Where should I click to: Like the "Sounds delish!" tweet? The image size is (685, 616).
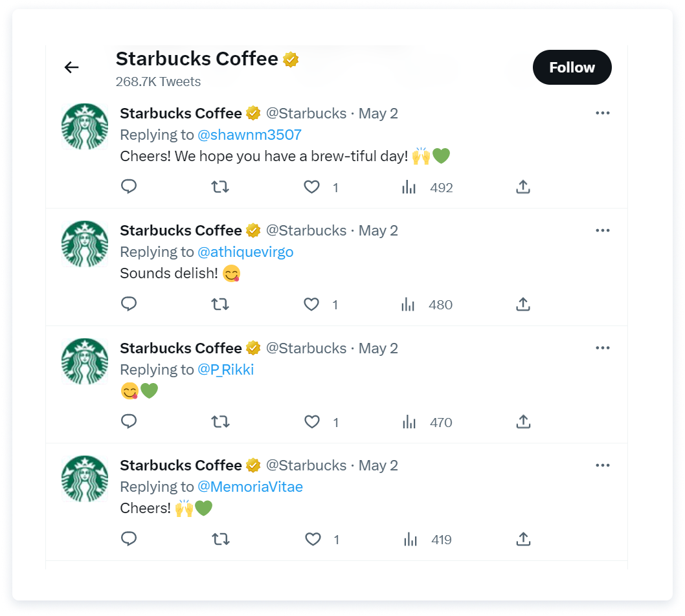coord(311,304)
